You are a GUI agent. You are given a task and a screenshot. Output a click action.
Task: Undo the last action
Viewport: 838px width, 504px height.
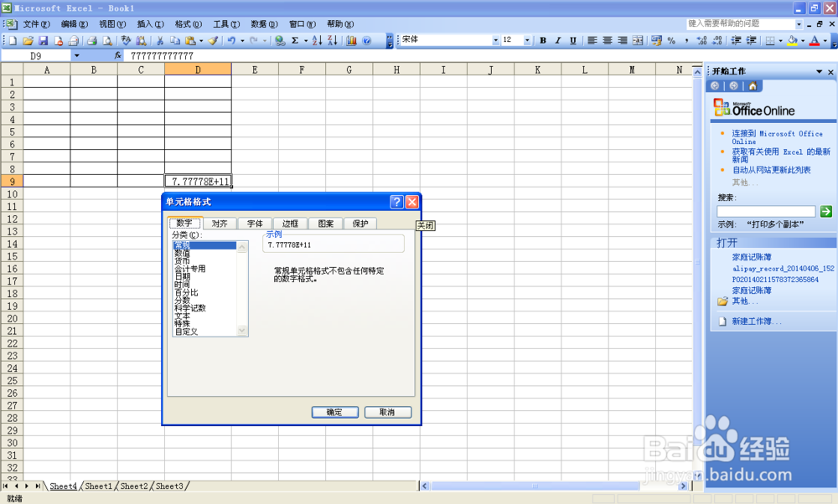231,40
